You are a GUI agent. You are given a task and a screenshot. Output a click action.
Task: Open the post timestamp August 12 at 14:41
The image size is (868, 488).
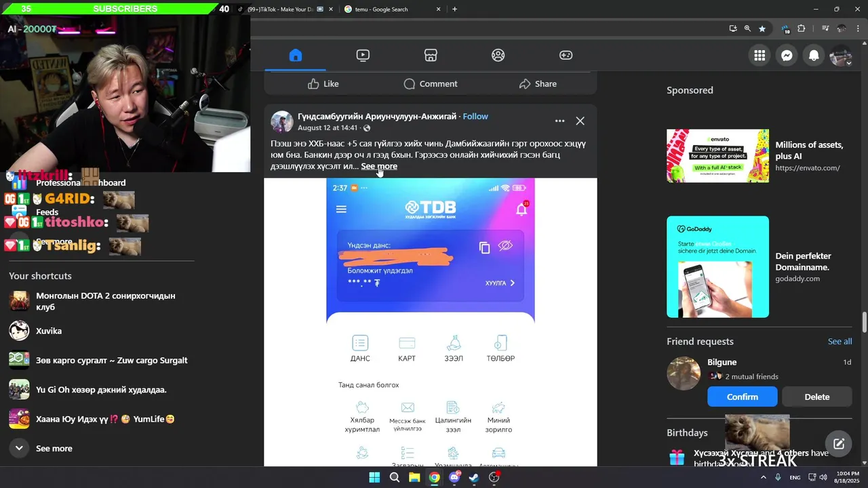(x=328, y=128)
